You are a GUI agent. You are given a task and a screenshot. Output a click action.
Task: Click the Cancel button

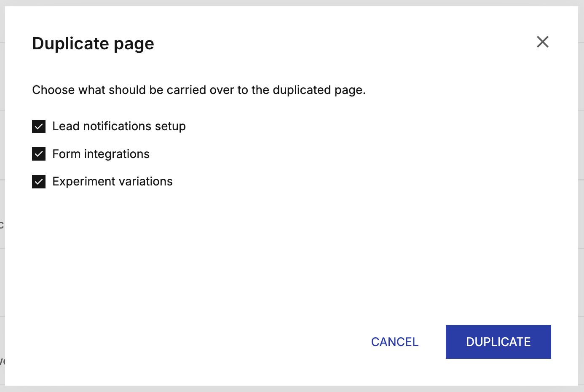(x=395, y=342)
